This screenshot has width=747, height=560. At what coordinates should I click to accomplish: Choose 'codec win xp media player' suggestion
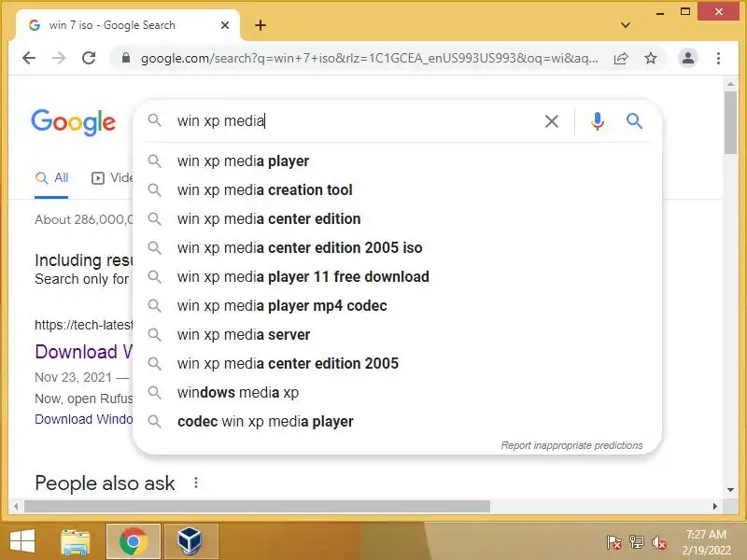(x=398, y=422)
